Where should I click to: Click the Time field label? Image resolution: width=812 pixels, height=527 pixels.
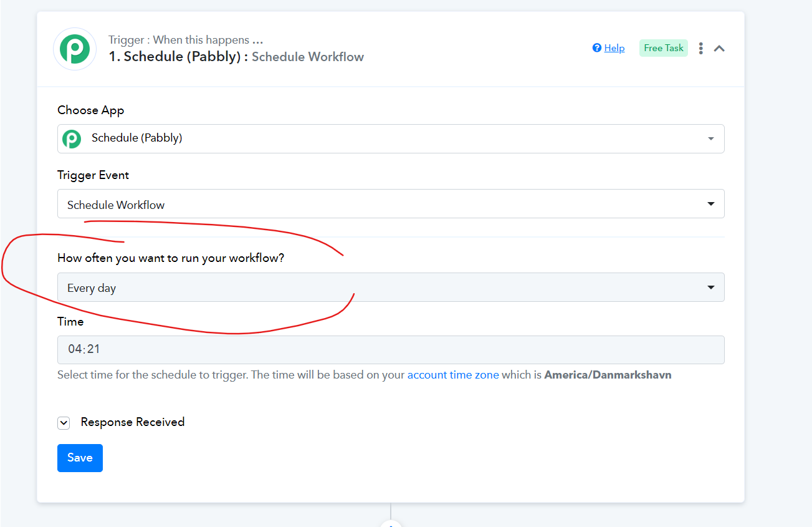[70, 322]
